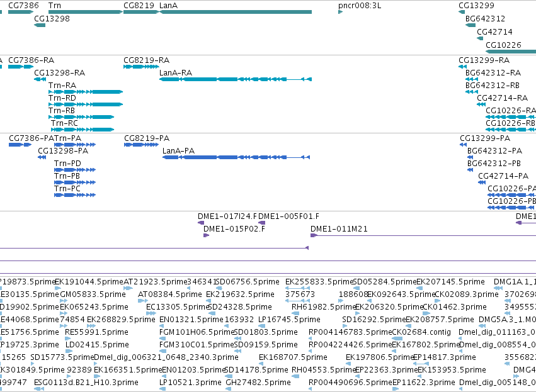Image resolution: width=536 pixels, height=392 pixels.
Task: Select protein CG10226-PB
Action: [511, 208]
